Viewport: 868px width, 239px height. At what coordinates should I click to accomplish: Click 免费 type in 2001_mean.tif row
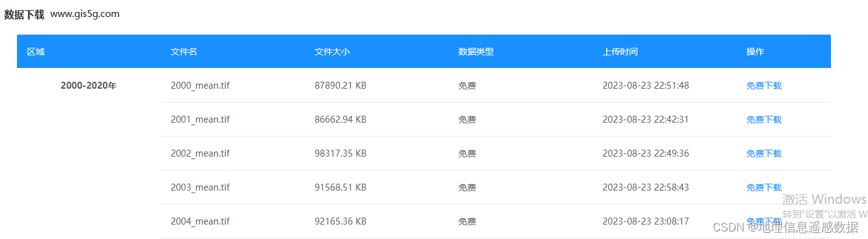click(467, 119)
